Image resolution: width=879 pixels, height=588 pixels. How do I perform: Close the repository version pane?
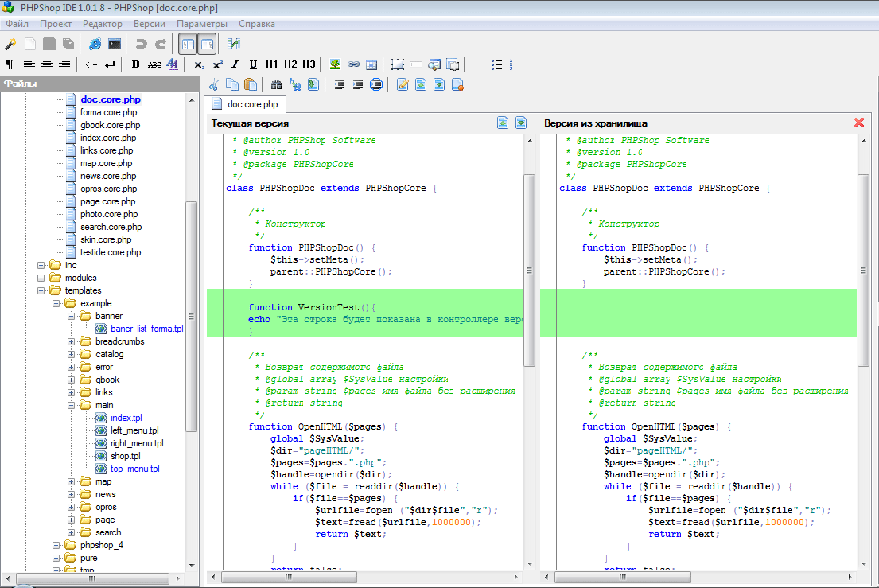[859, 123]
